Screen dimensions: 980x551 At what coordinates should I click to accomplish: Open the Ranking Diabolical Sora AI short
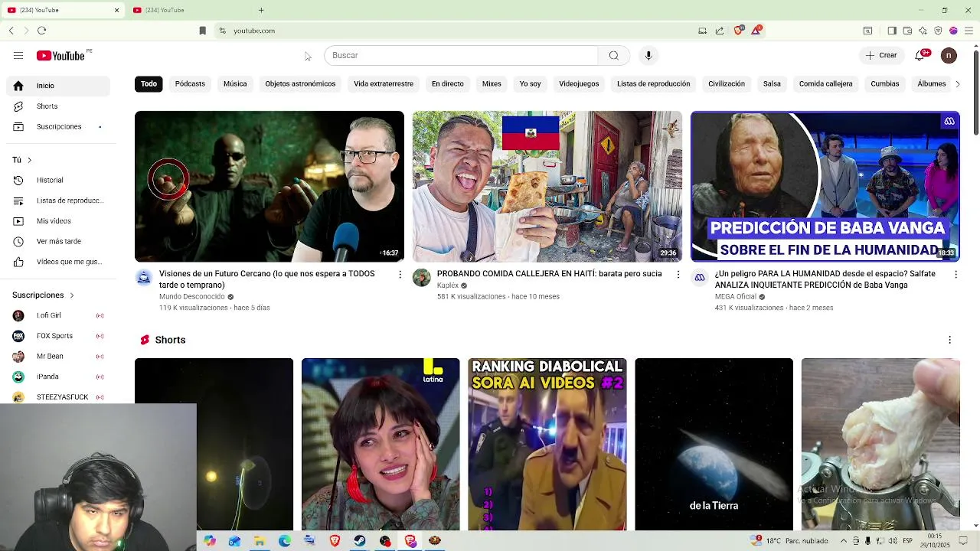tap(547, 444)
